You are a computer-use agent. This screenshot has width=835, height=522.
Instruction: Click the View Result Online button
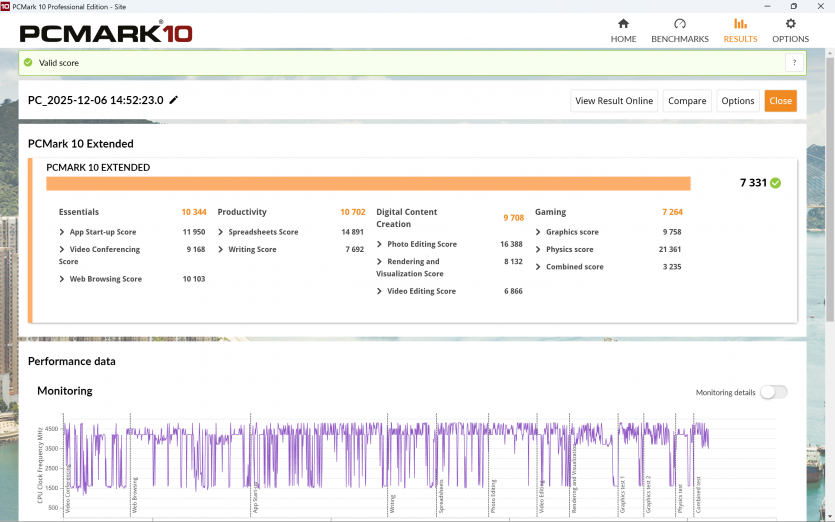click(x=614, y=101)
